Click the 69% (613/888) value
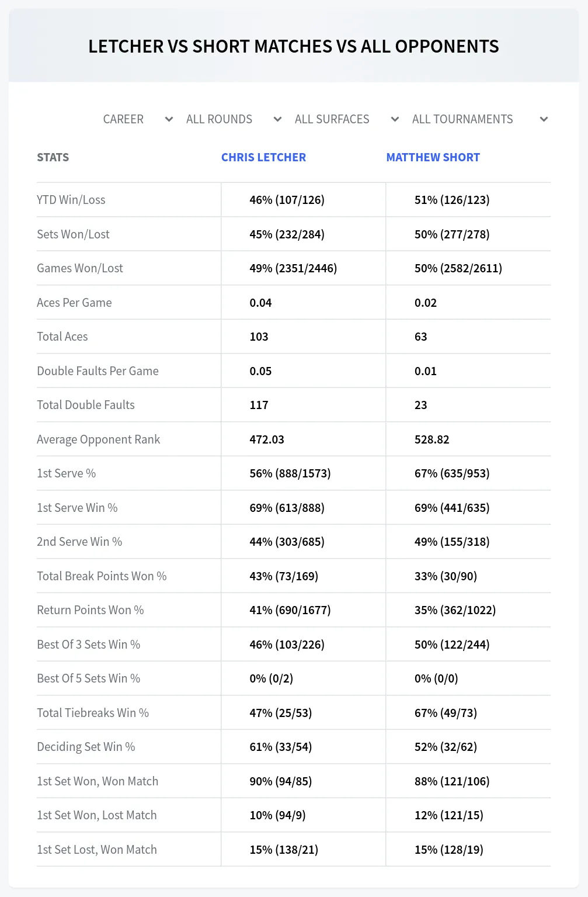Image resolution: width=588 pixels, height=897 pixels. [x=287, y=508]
